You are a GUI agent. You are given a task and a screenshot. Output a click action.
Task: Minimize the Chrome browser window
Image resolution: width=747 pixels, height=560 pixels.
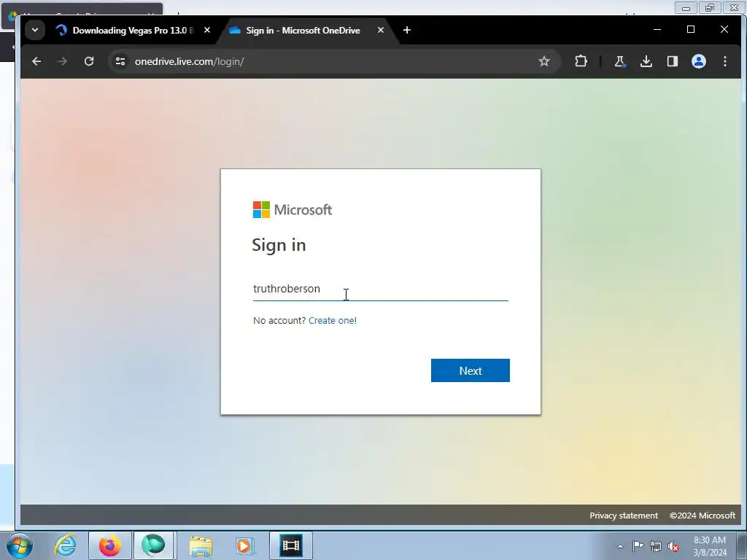tap(657, 29)
